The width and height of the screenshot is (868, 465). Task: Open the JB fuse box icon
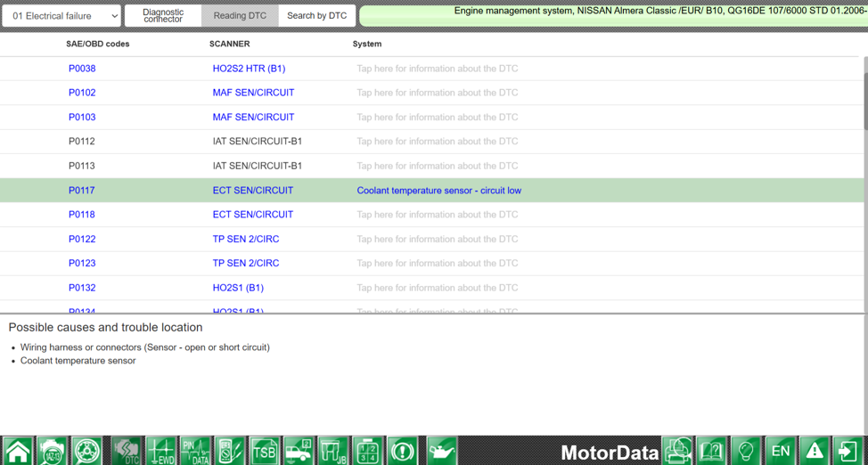pos(333,451)
